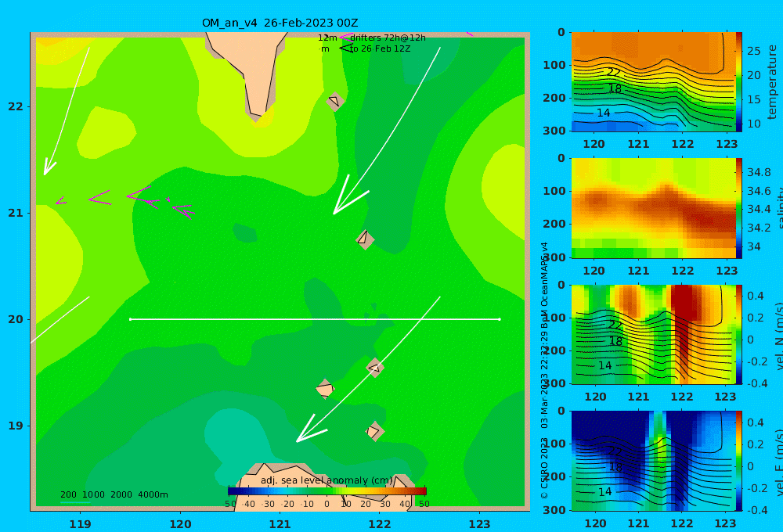
Task: Click the 0.4 tick on vel. E colorbar
Action: [x=756, y=422]
